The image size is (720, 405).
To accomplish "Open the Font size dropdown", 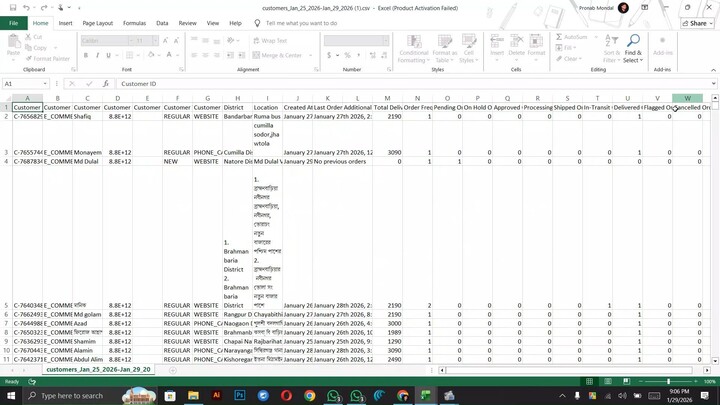I will (155, 41).
